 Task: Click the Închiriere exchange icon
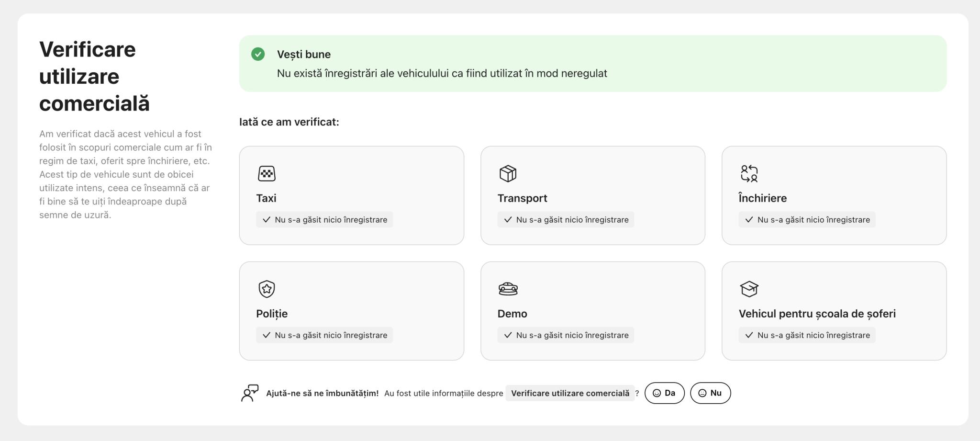pos(749,173)
